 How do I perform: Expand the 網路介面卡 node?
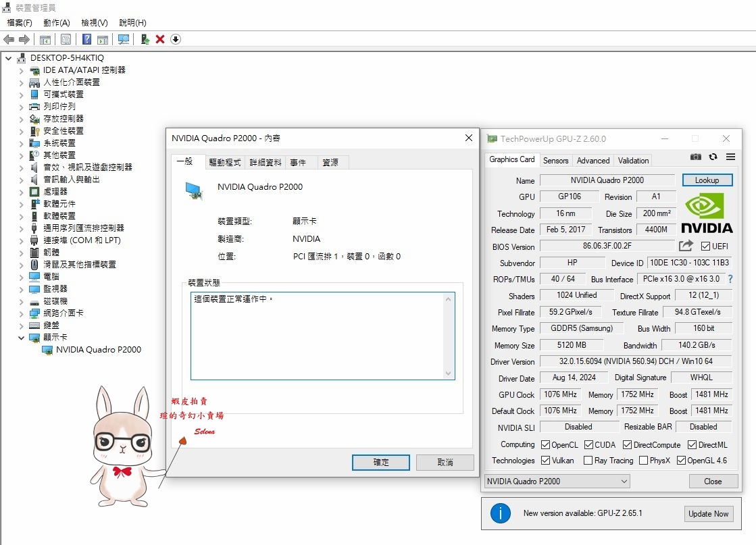21,314
